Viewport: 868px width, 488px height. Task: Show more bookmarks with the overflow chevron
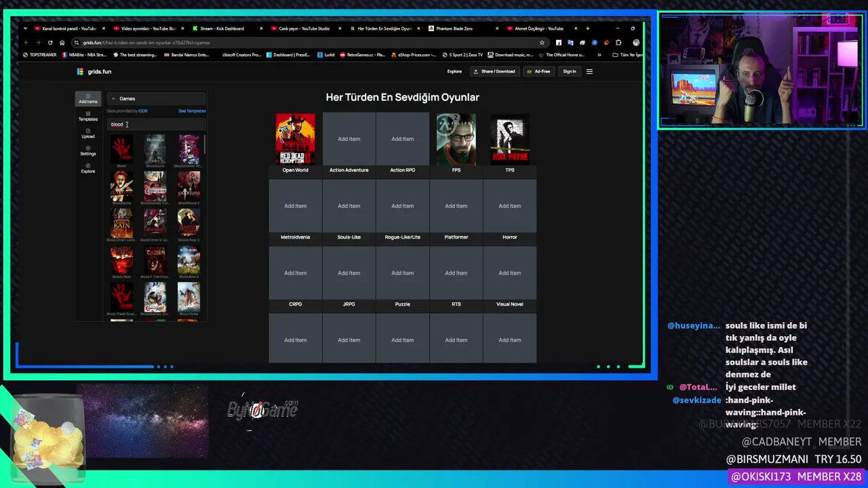(599, 55)
